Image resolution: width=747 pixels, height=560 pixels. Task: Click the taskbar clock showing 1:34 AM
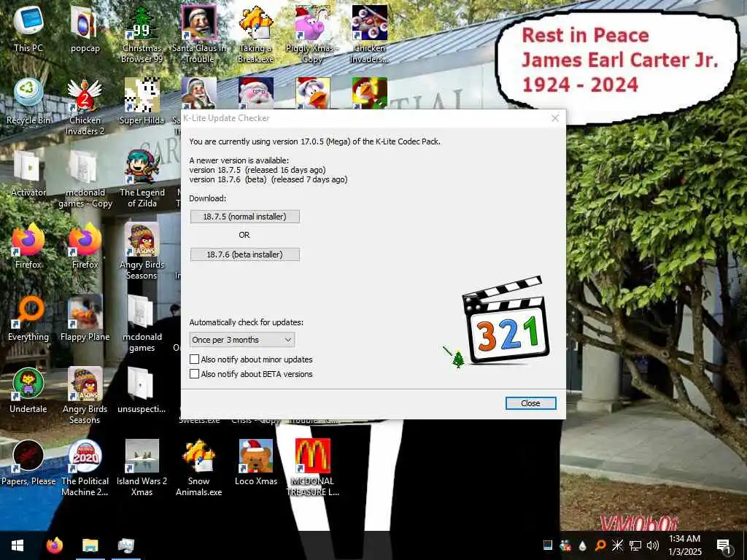[x=684, y=545]
